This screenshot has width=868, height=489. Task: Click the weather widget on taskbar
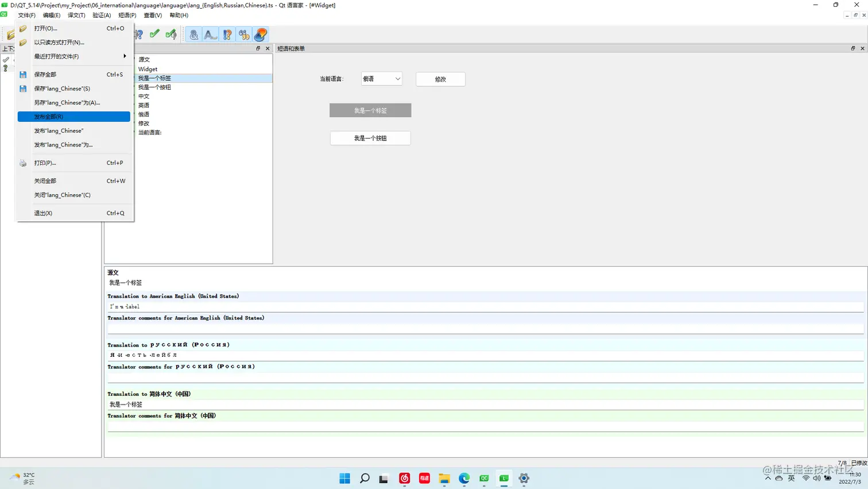point(23,478)
